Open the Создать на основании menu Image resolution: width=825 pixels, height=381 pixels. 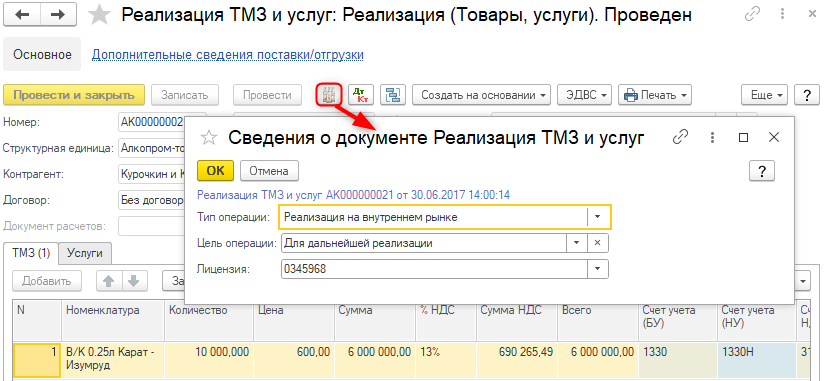pos(481,95)
